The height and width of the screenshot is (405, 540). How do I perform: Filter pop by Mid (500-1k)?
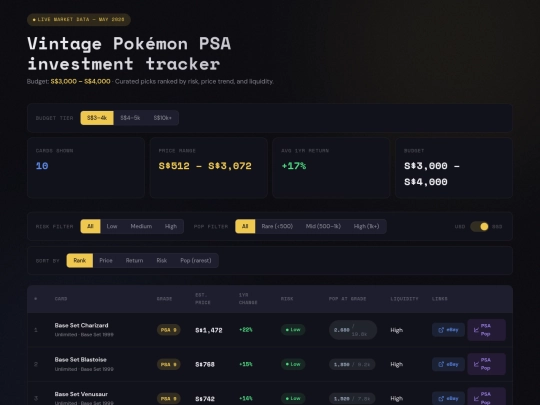323,226
